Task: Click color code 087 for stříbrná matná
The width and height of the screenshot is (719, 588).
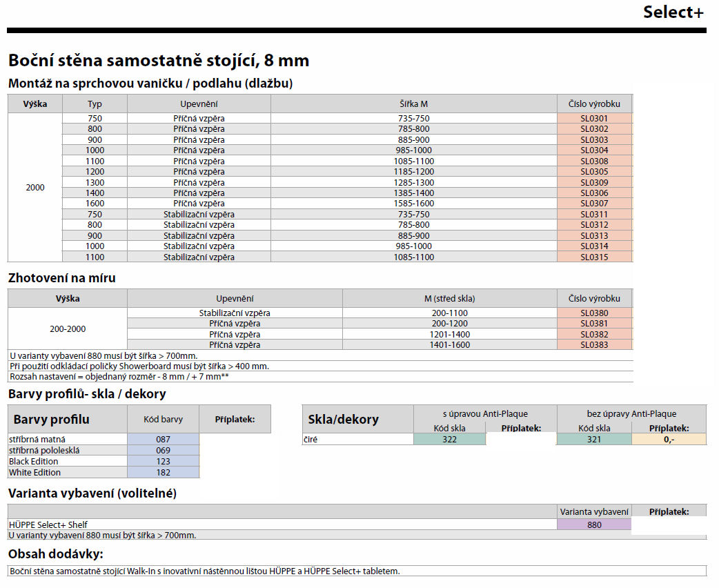Action: (163, 440)
